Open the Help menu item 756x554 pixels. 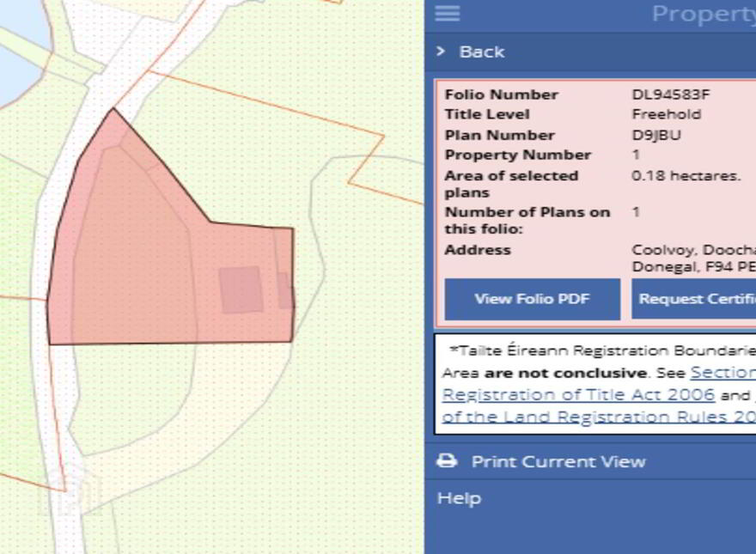459,498
